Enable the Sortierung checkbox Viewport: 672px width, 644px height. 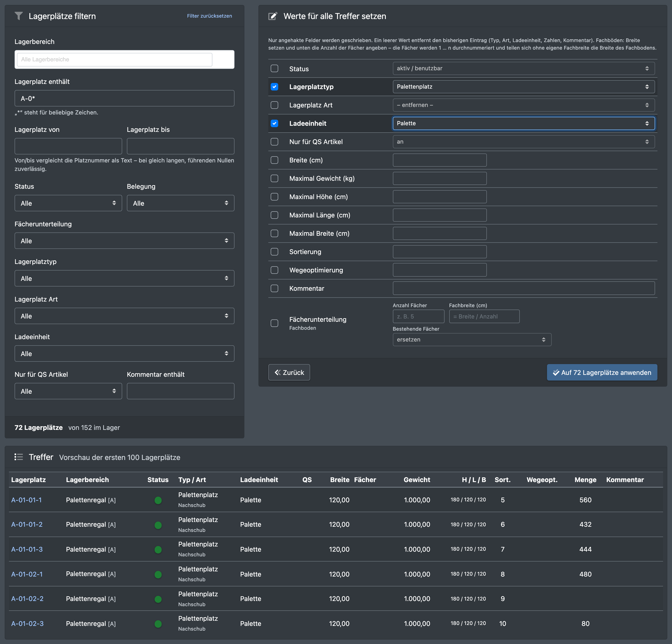pos(274,252)
